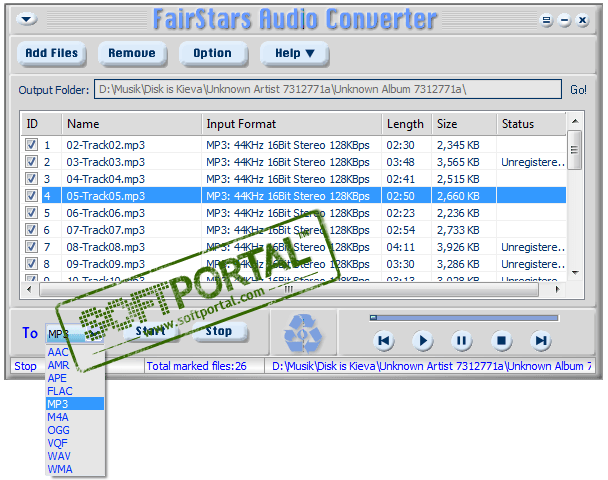The width and height of the screenshot is (608, 480).
Task: Choose WMA output format
Action: (x=75, y=469)
